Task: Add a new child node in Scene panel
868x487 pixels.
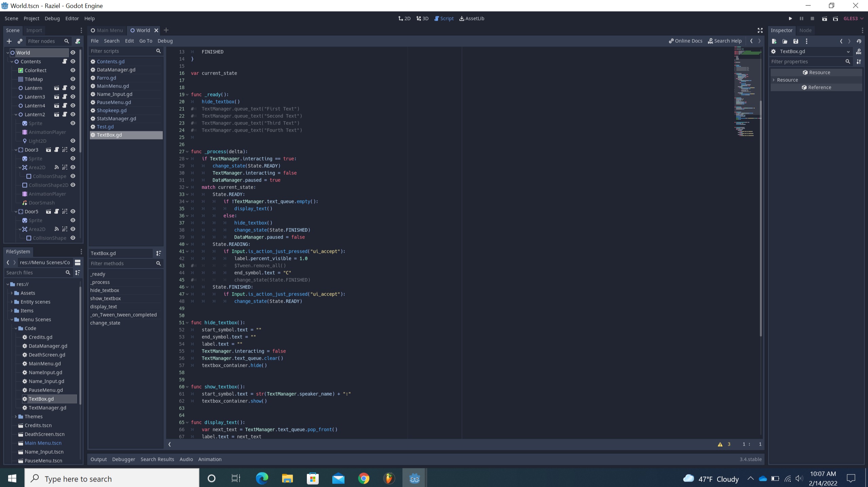Action: tap(9, 41)
